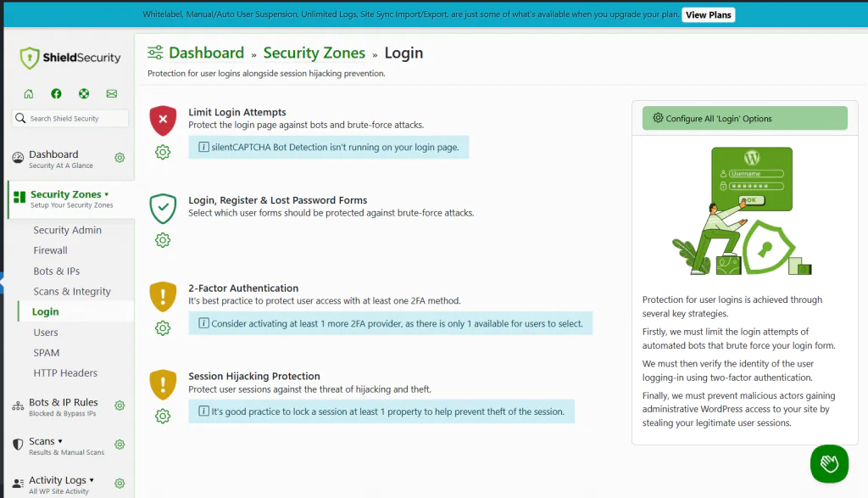
Task: Click the Dashboard gauge icon in sidebar
Action: pyautogui.click(x=18, y=158)
